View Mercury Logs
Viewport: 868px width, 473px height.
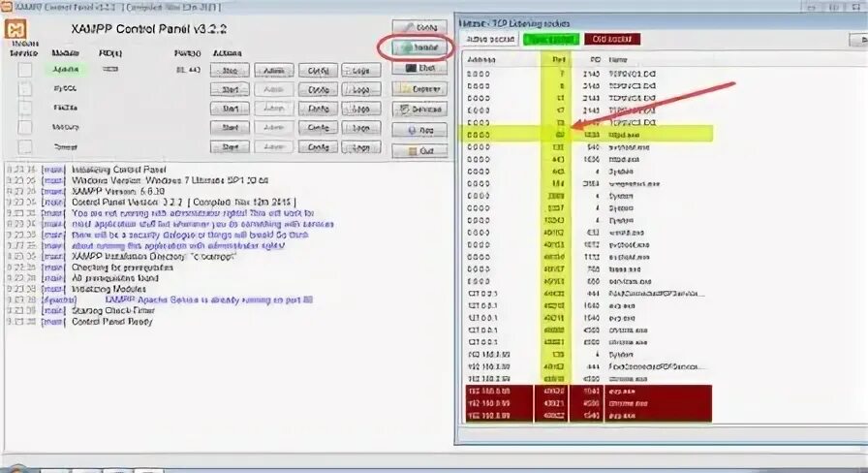point(361,127)
